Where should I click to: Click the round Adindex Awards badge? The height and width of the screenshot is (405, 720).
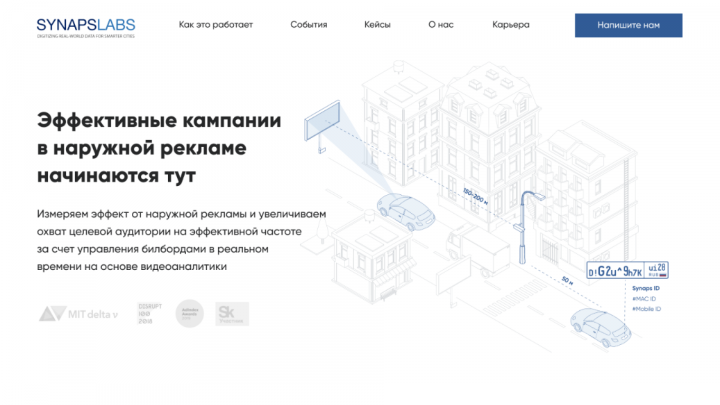click(190, 314)
